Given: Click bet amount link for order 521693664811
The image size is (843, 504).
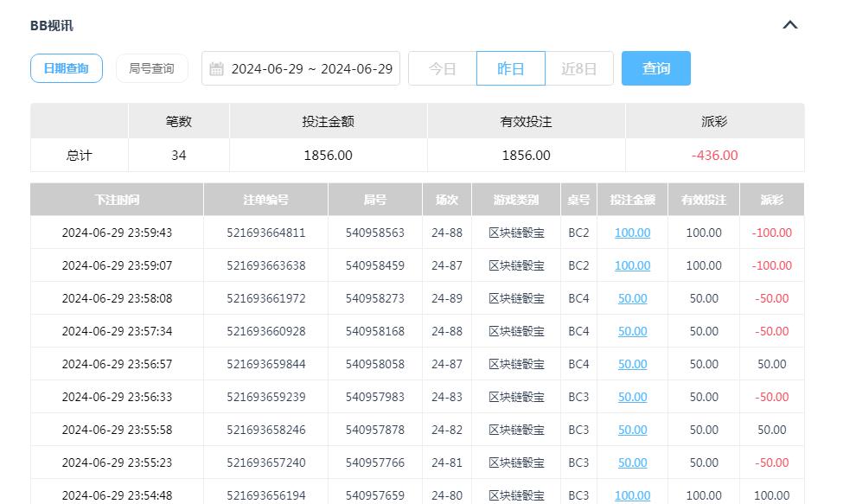Looking at the screenshot, I should coord(632,233).
